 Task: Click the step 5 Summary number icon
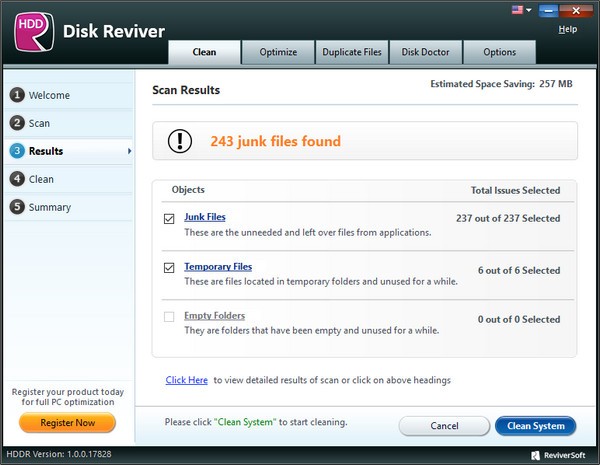(x=17, y=208)
